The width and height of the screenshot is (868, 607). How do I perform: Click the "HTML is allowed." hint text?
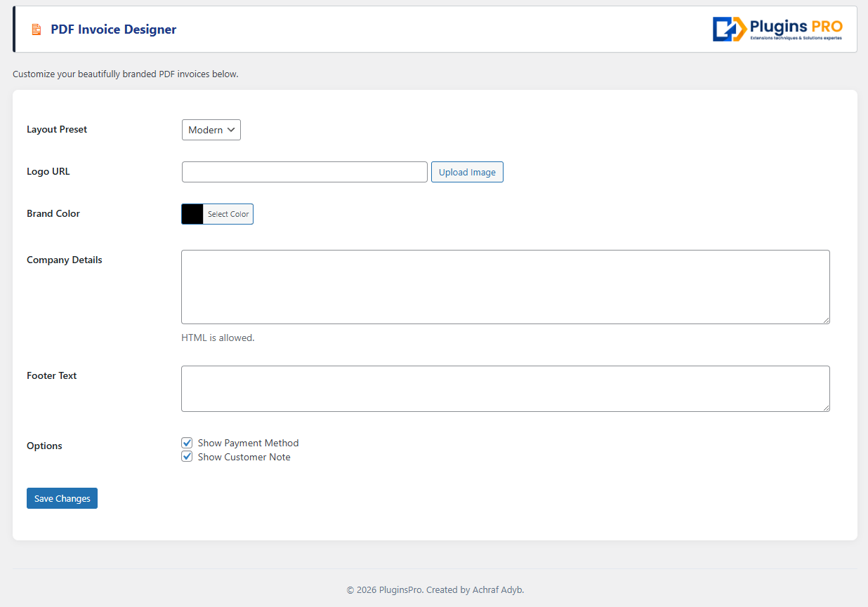coord(218,338)
